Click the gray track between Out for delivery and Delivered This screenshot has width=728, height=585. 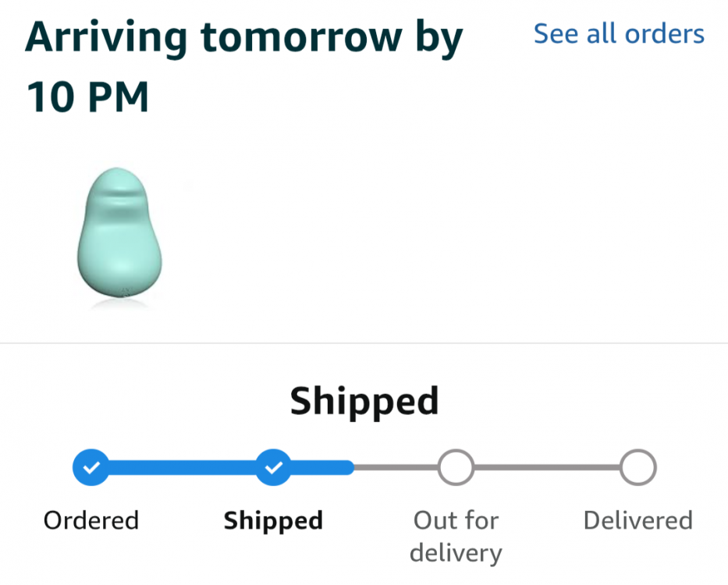546,468
